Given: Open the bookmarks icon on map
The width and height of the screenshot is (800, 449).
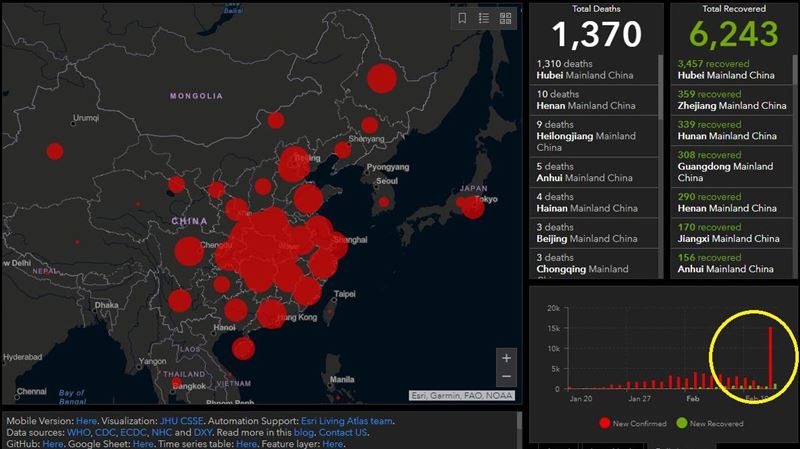Looking at the screenshot, I should point(462,18).
